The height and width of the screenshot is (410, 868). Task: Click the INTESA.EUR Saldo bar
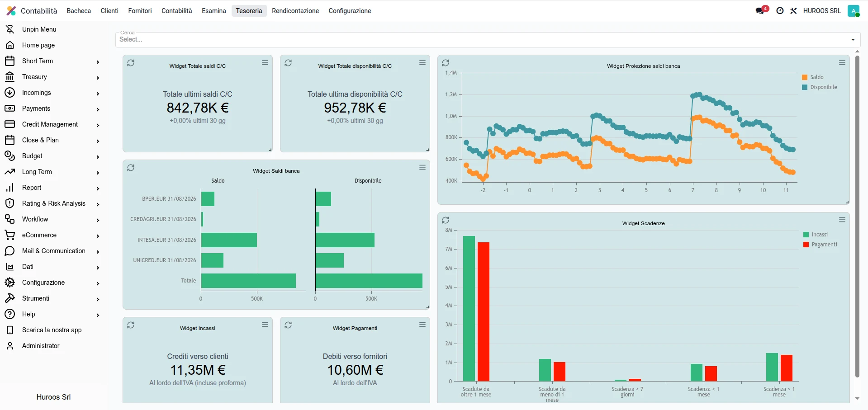[x=229, y=240]
